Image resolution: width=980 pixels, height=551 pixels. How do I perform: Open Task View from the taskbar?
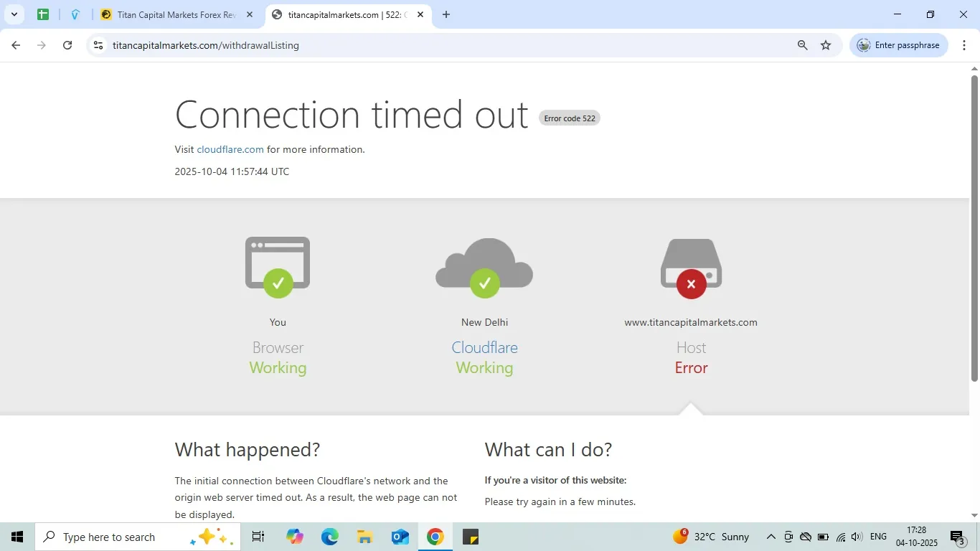point(258,537)
